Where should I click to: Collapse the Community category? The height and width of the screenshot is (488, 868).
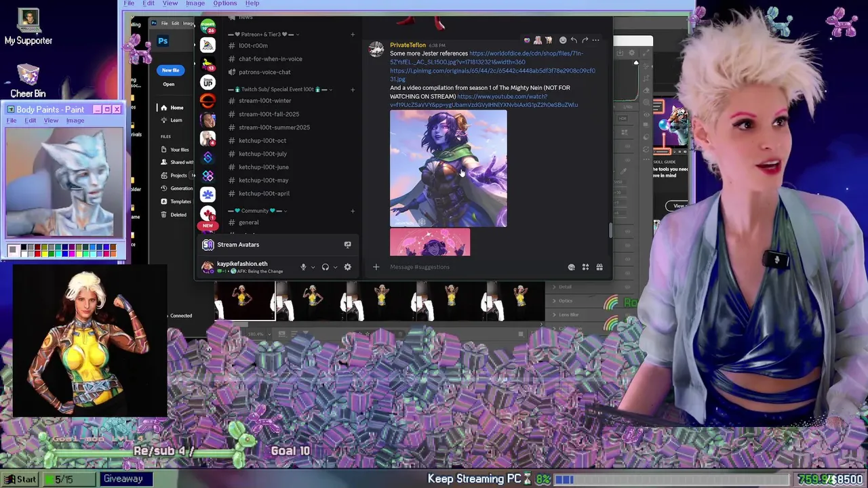(257, 211)
